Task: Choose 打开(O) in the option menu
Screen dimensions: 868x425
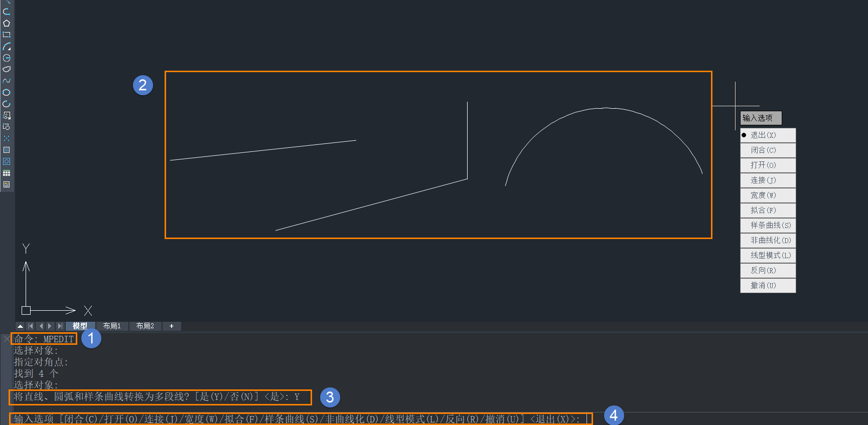Action: point(768,165)
